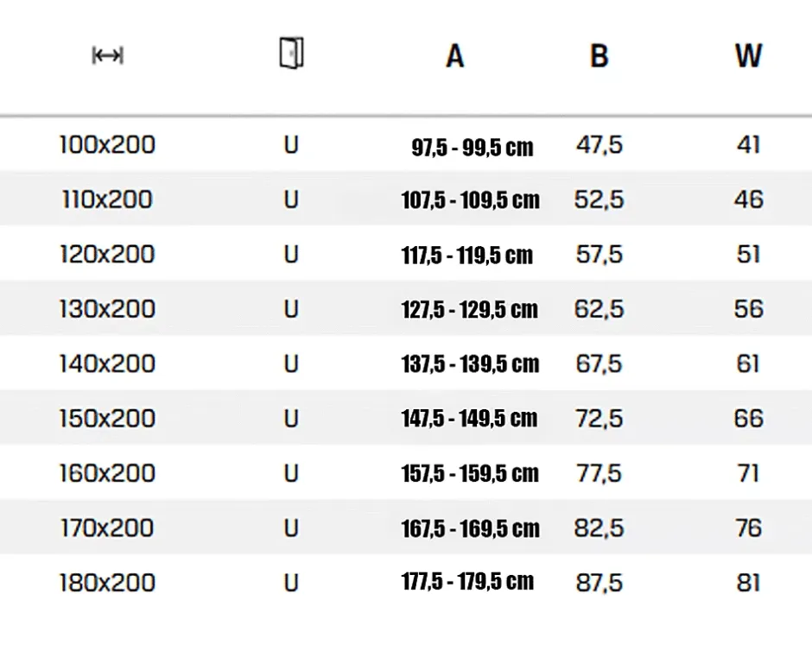Click the U marker in 150x200 row
This screenshot has width=812, height=657.
coord(292,419)
